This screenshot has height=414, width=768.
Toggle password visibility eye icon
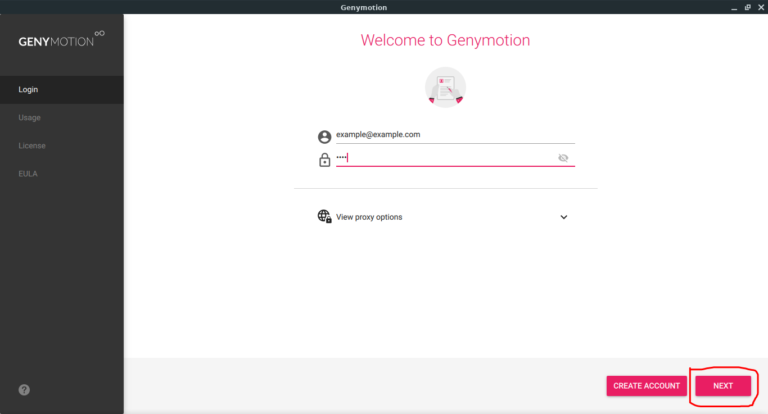tap(563, 158)
